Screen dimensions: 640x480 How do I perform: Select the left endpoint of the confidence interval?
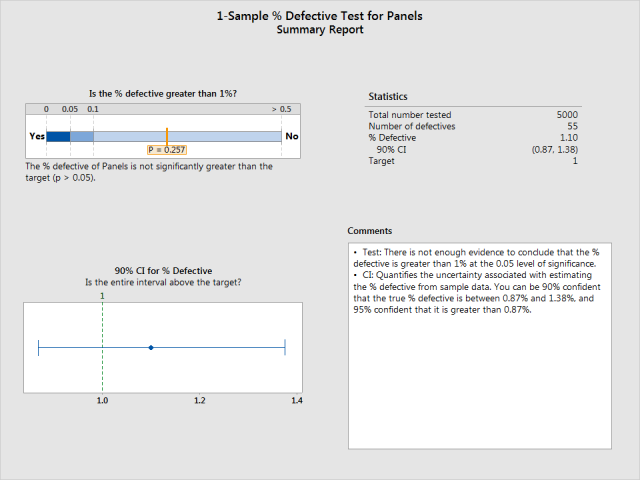[38, 347]
